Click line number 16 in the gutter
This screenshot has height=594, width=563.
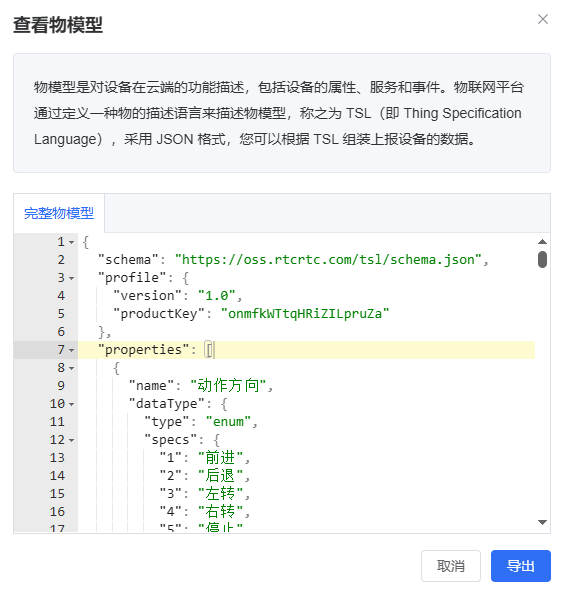[x=57, y=512]
